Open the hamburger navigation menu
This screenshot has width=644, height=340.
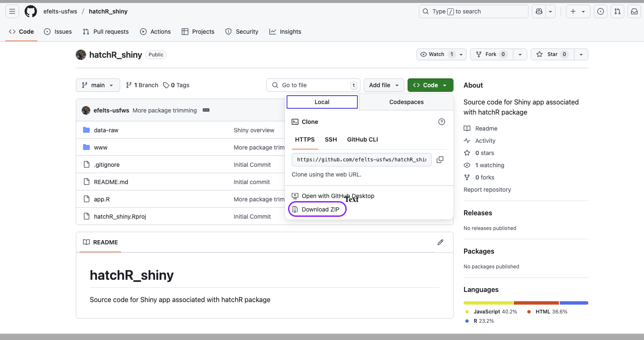pyautogui.click(x=12, y=11)
